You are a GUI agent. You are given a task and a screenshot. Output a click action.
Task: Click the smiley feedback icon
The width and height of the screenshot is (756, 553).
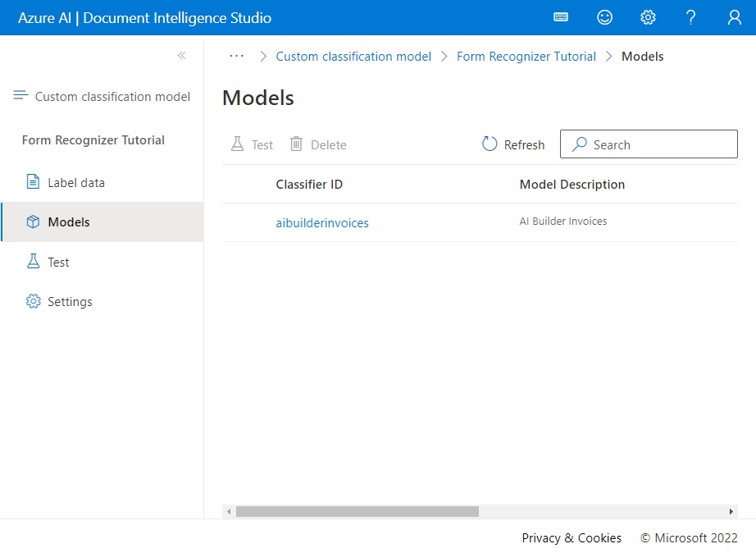coord(604,17)
